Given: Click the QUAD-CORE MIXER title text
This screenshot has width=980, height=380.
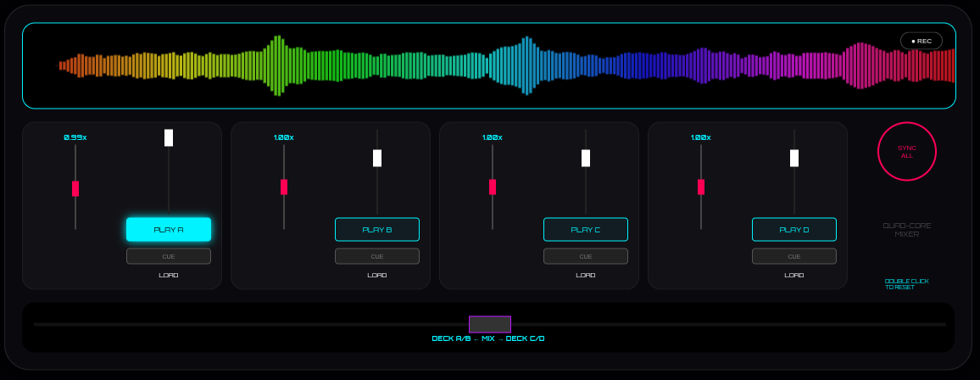Looking at the screenshot, I should (907, 229).
